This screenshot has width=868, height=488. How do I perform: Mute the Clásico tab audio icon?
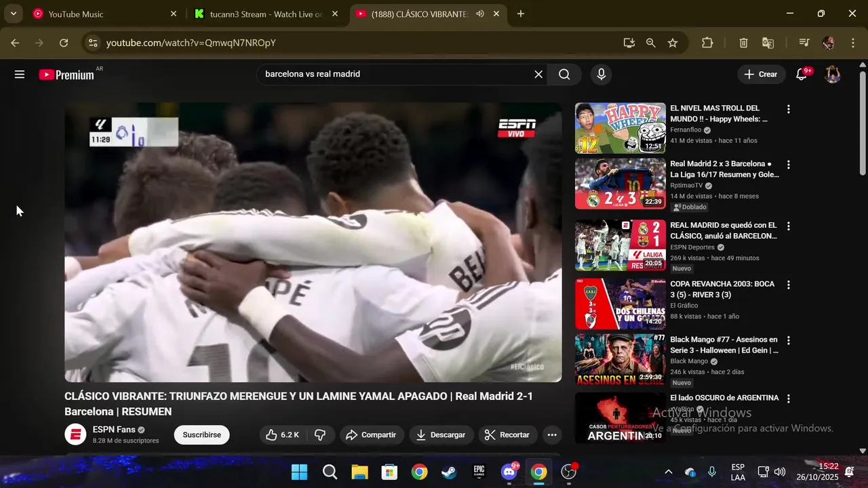click(480, 14)
